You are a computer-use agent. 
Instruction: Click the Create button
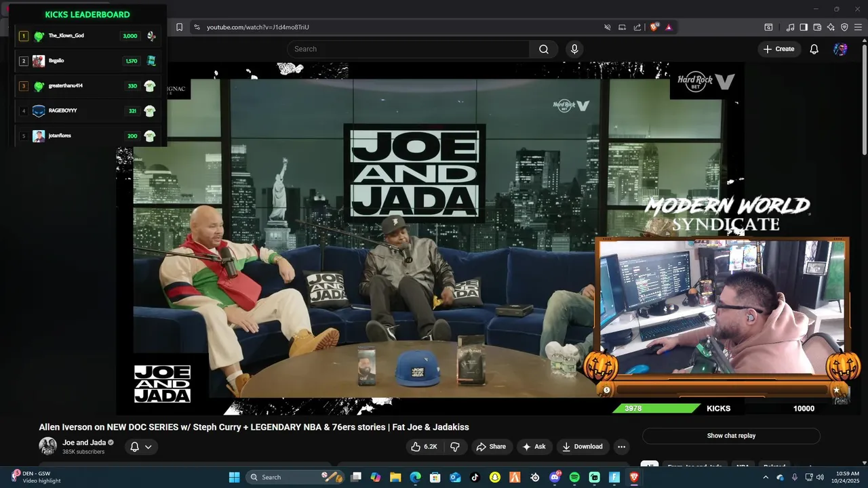pyautogui.click(x=778, y=49)
